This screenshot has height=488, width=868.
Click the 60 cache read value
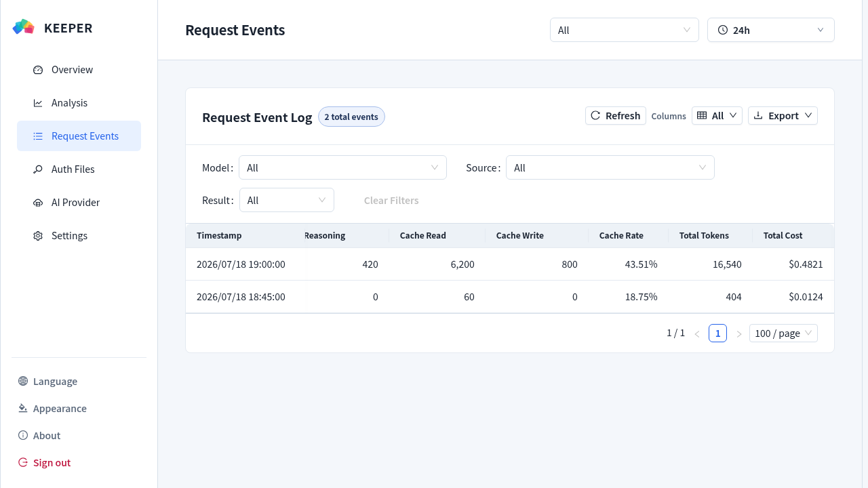[x=469, y=297]
